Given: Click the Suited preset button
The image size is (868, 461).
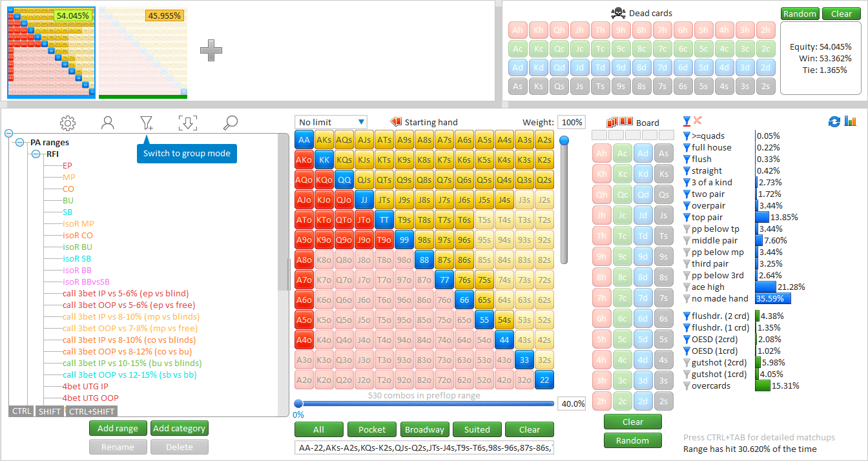Looking at the screenshot, I should click(477, 429).
